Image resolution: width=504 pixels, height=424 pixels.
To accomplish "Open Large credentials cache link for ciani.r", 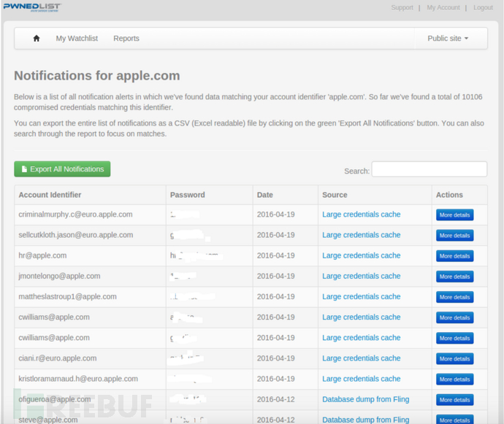I will (362, 358).
